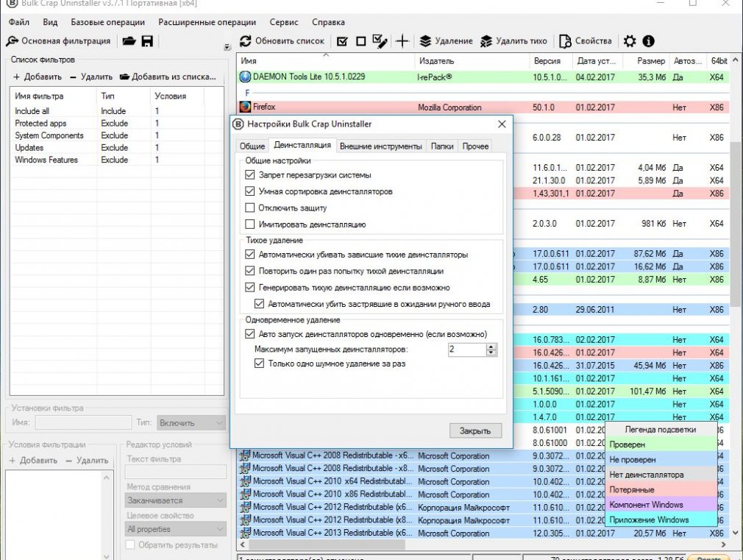Open the Расширенные операции menu

point(207,22)
